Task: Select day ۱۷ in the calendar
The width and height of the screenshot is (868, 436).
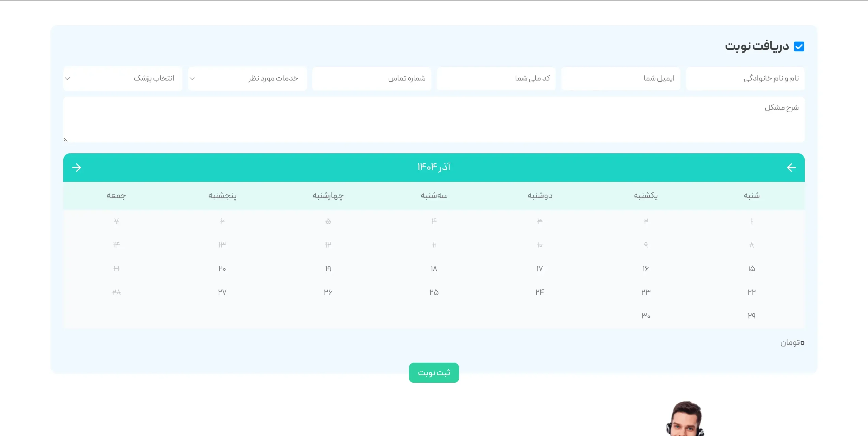Action: point(540,268)
